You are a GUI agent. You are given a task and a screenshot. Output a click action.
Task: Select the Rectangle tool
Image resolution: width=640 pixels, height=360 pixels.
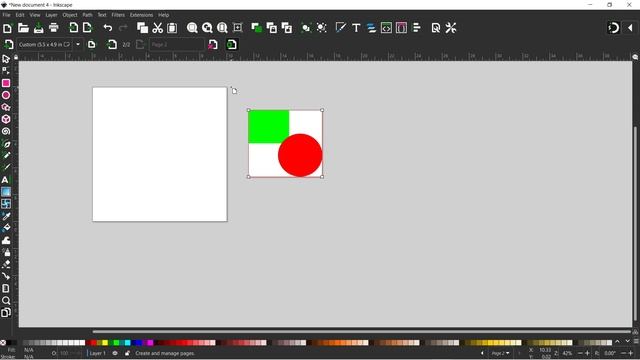[6, 83]
